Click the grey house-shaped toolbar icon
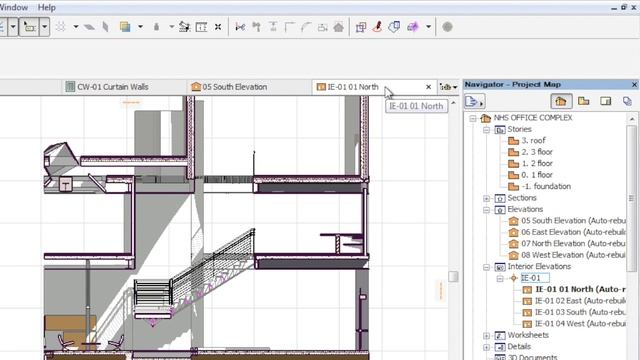This screenshot has width=640, height=360. click(338, 27)
